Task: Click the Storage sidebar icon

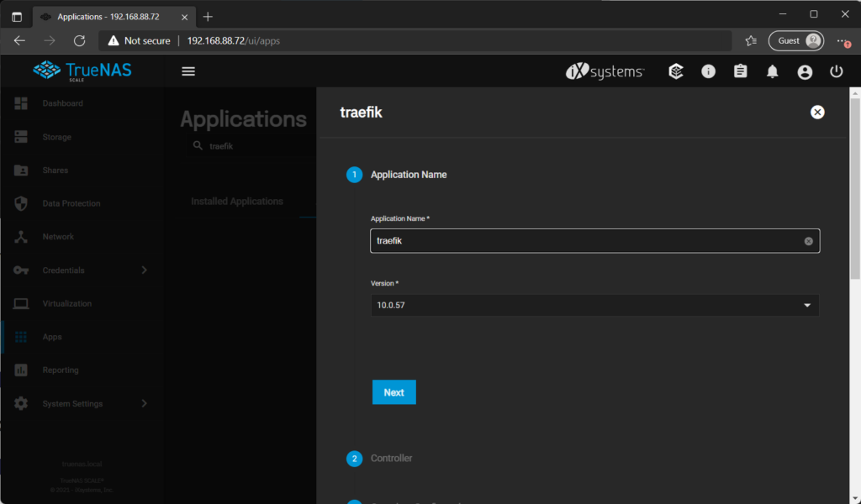Action: [21, 137]
